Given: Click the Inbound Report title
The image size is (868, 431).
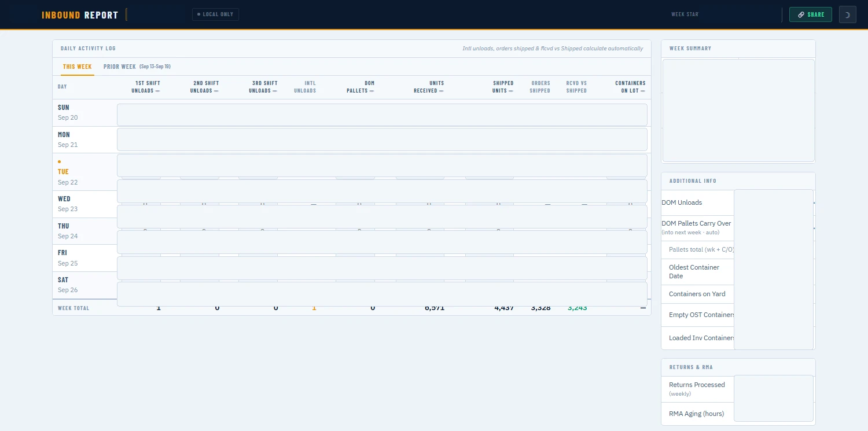Looking at the screenshot, I should (x=80, y=15).
